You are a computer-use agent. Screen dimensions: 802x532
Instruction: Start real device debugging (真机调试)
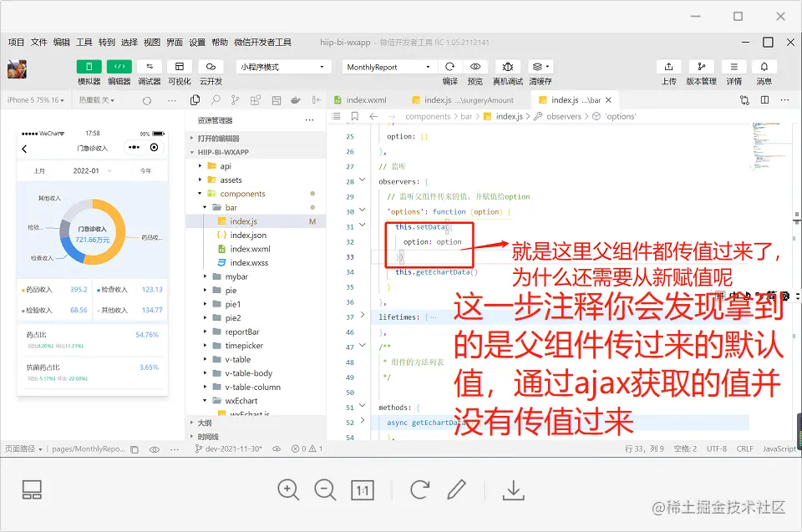(x=507, y=67)
